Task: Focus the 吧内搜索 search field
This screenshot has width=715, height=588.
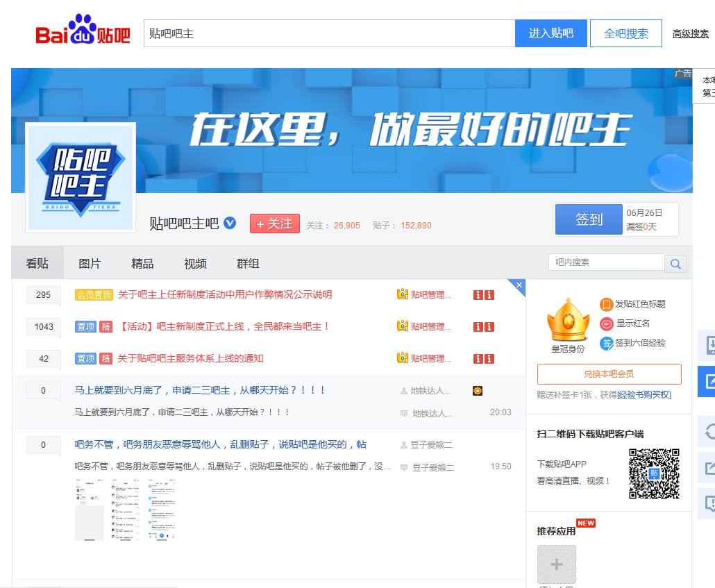Action: 606,262
